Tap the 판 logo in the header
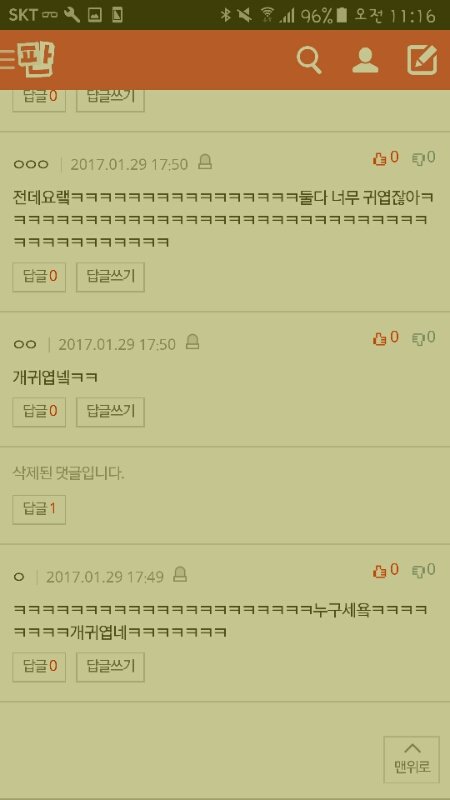This screenshot has width=450, height=800. [36, 60]
